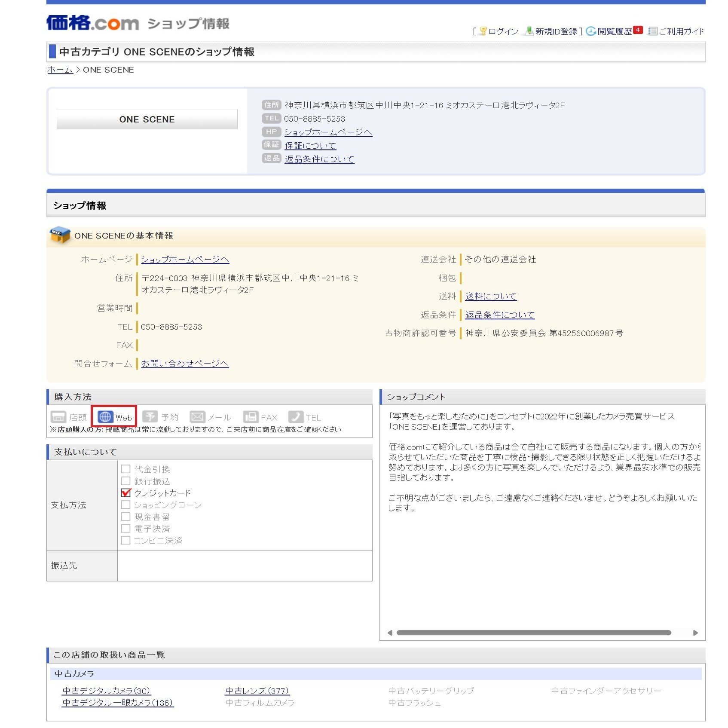Open ショップホームページへ link in 基本情報
This screenshot has height=728, width=728.
(x=185, y=259)
